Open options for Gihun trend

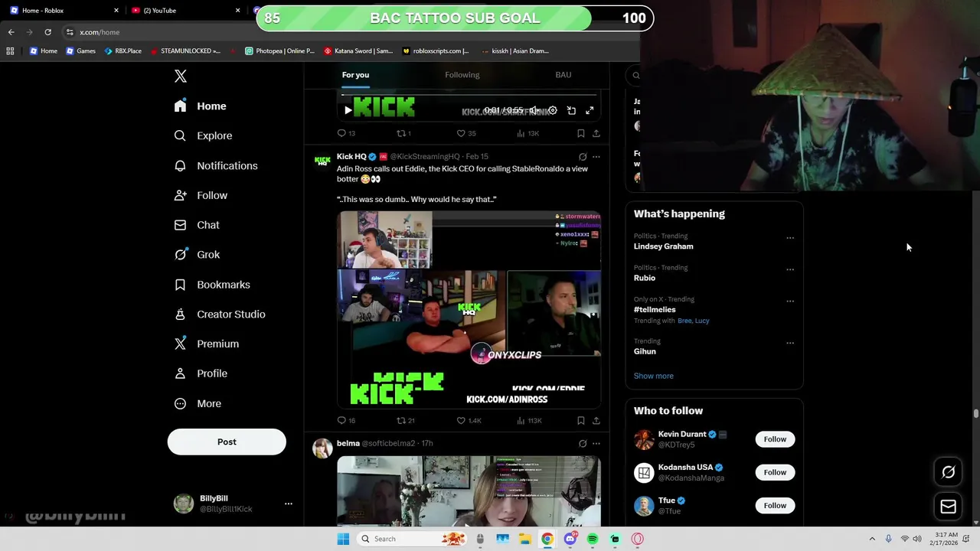tap(790, 343)
